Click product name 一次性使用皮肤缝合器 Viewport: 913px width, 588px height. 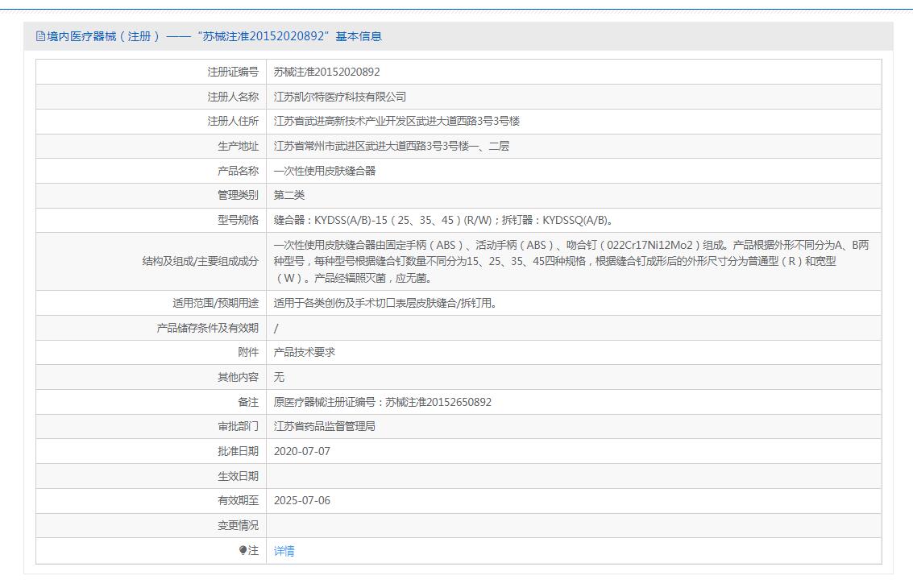(x=324, y=171)
